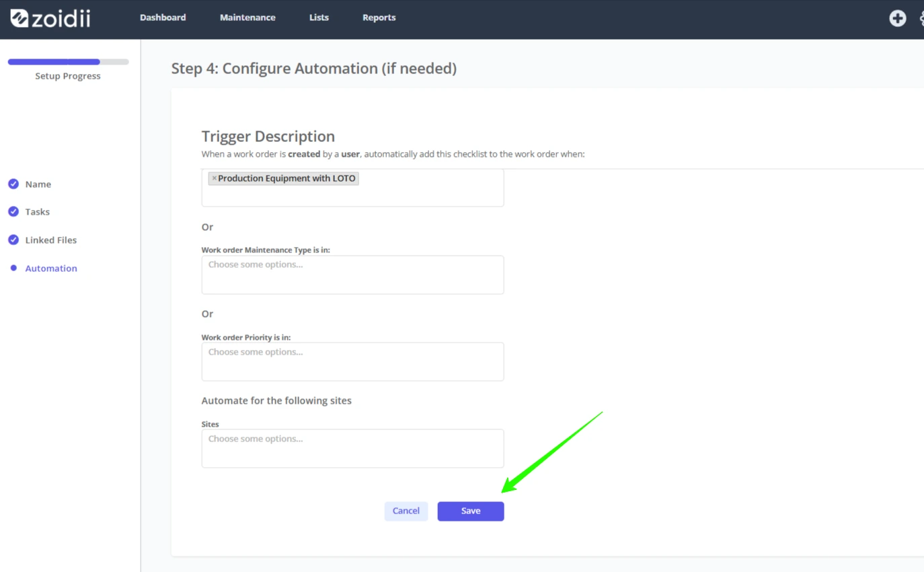
Task: Click the plus add icon in header
Action: click(897, 18)
